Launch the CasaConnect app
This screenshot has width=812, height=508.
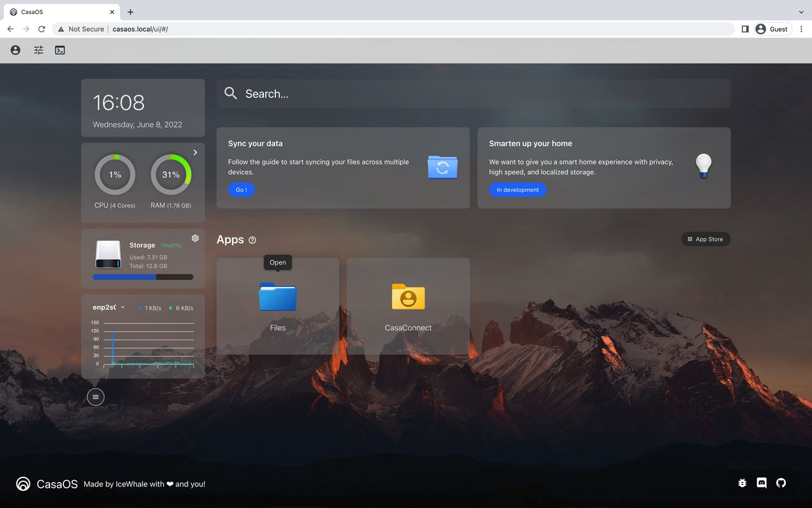click(408, 298)
